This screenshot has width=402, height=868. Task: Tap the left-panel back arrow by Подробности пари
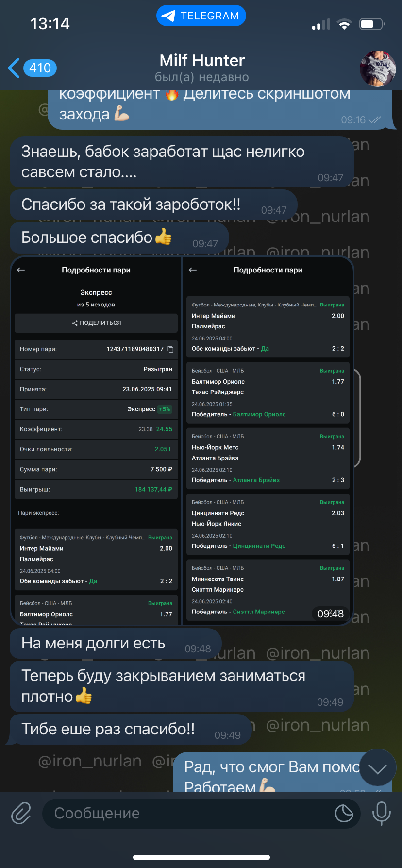tap(21, 270)
